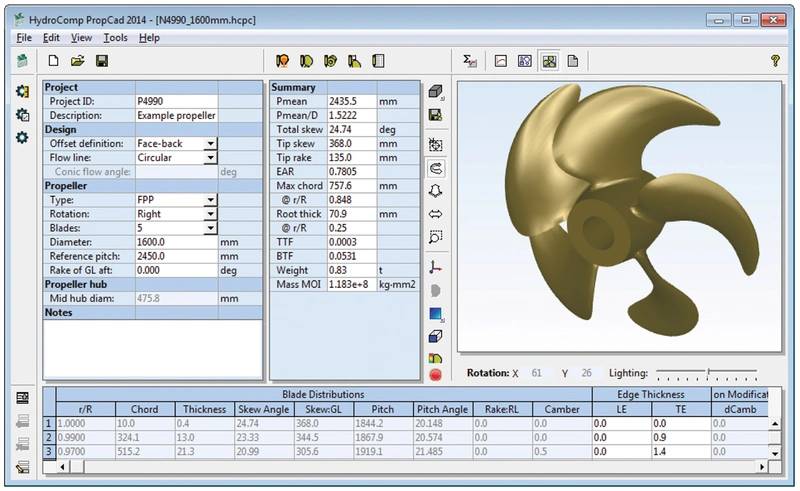Open the Blades count dropdown

click(210, 228)
